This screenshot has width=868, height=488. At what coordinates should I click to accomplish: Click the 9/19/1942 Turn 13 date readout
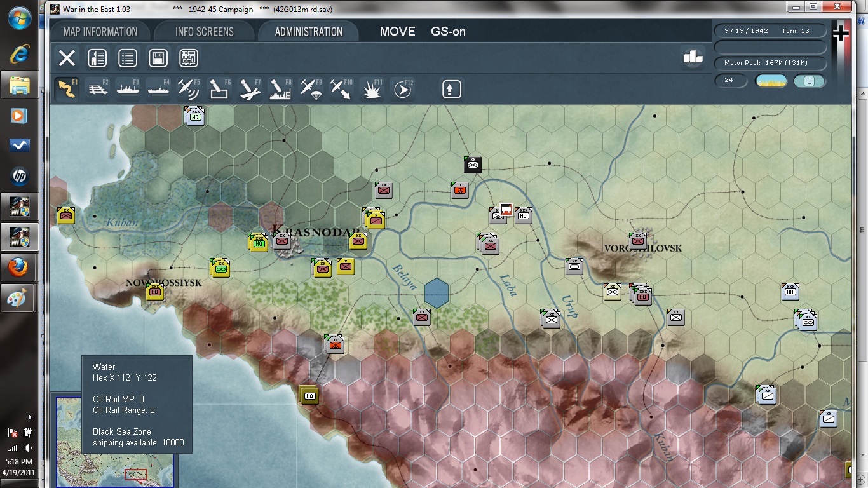pos(771,30)
